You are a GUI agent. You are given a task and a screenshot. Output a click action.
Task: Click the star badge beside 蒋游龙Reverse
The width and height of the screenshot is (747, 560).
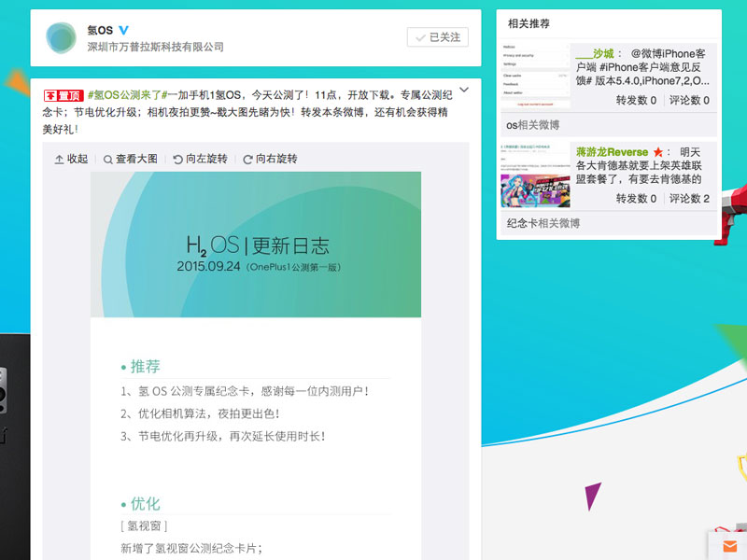pyautogui.click(x=658, y=152)
